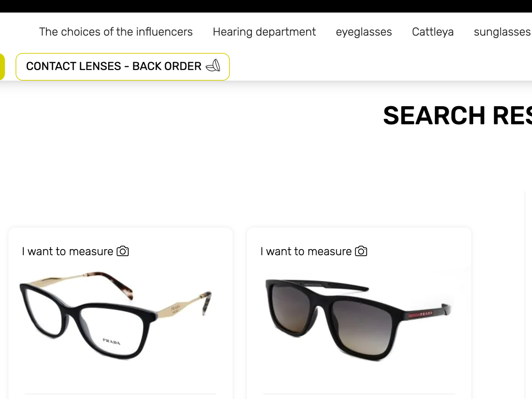Open The choices of the influencers menu

(116, 32)
